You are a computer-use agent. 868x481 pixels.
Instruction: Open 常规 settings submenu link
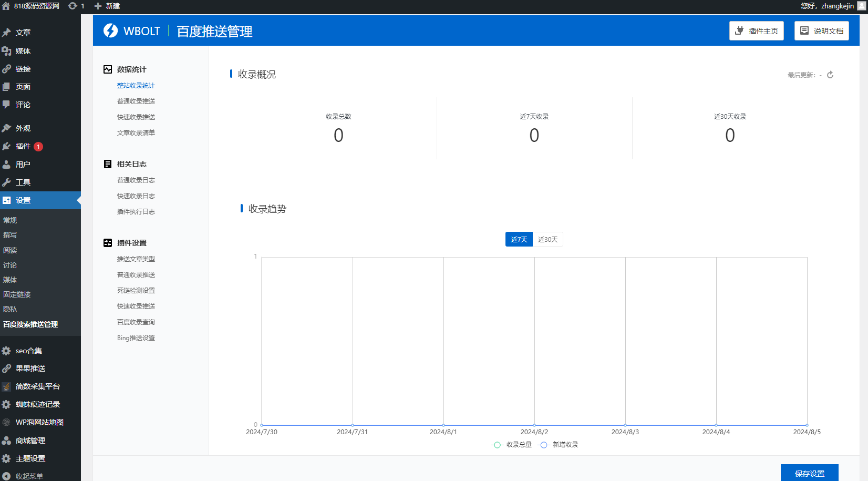click(10, 220)
